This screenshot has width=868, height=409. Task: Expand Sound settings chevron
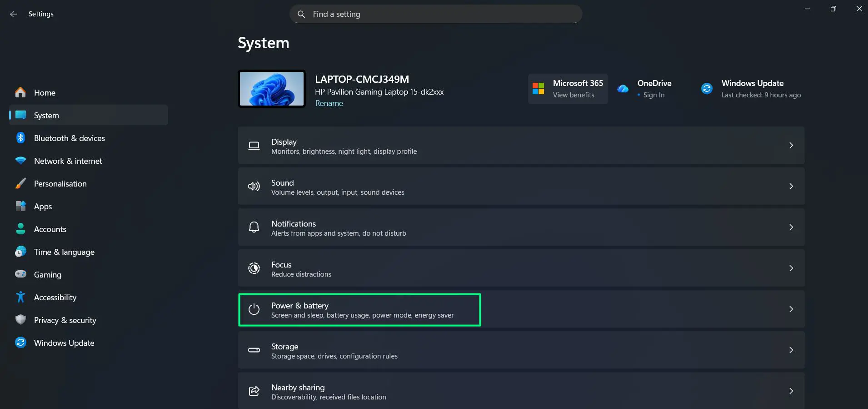[x=791, y=187]
